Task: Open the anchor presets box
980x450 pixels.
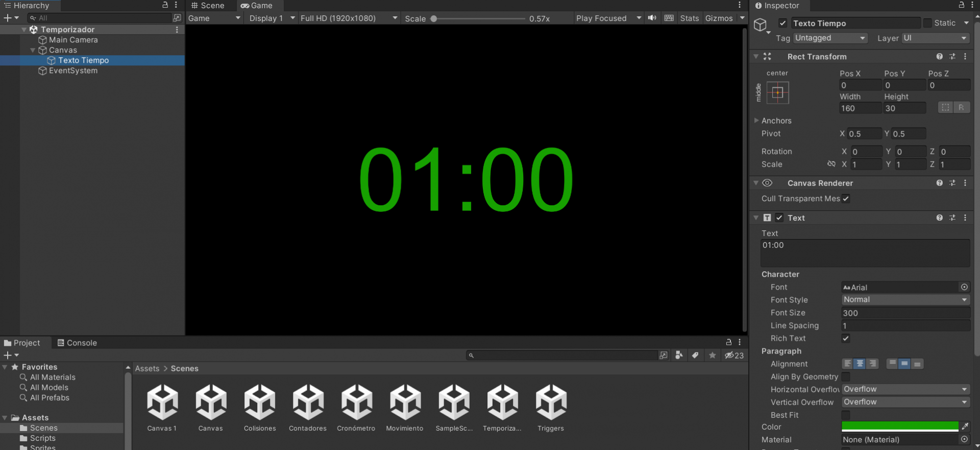Action: (777, 93)
